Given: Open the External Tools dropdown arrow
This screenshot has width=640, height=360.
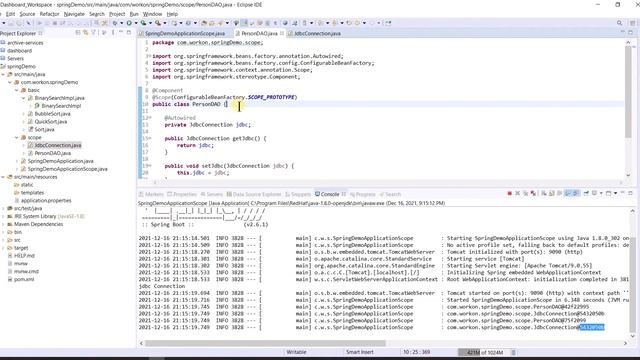Looking at the screenshot, I should (x=165, y=23).
